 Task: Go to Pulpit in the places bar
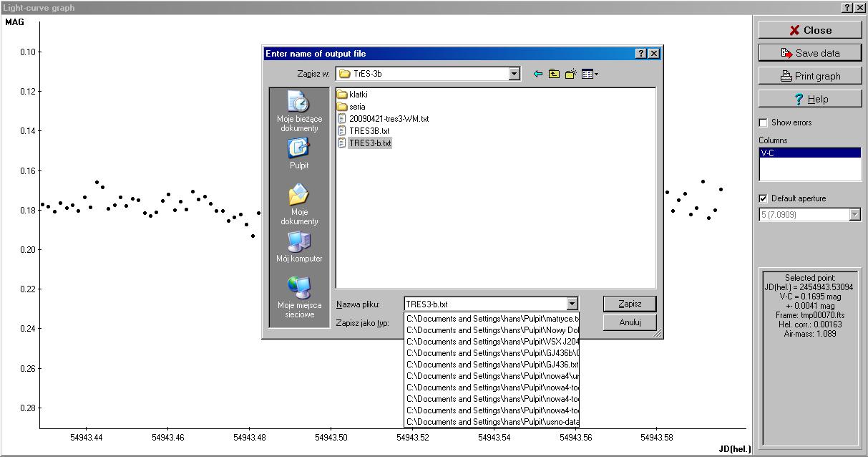coord(299,154)
